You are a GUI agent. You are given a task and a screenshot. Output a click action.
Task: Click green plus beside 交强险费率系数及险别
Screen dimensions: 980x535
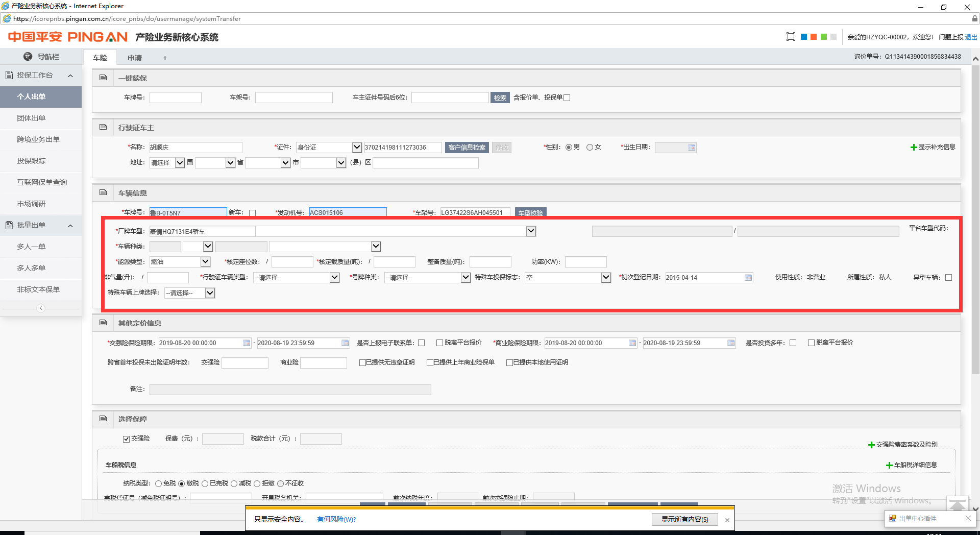[x=871, y=445]
